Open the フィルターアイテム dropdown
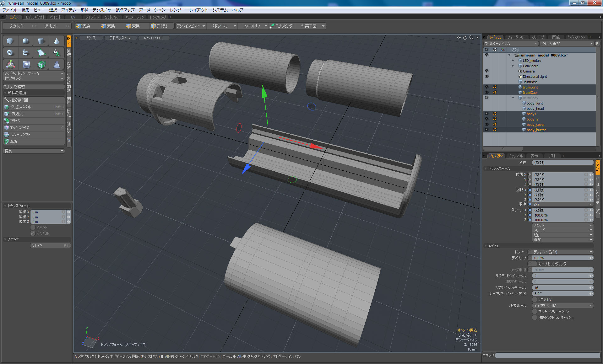Image resolution: width=603 pixels, height=364 pixels. coord(511,44)
